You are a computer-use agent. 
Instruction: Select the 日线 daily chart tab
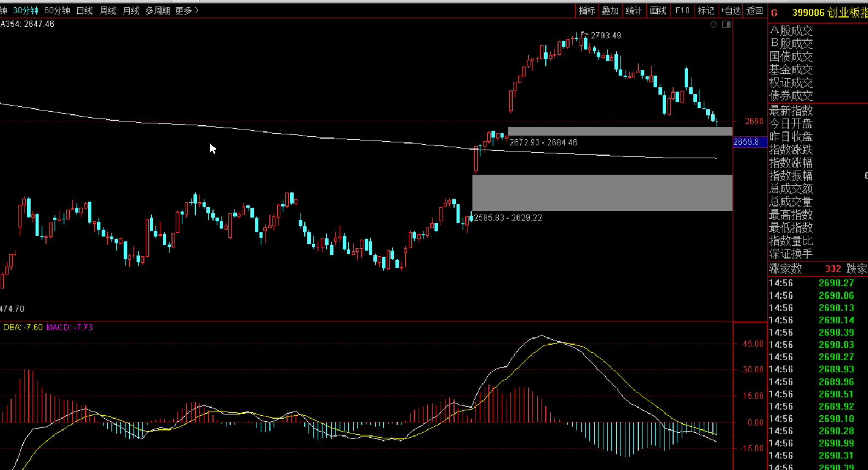coord(84,10)
